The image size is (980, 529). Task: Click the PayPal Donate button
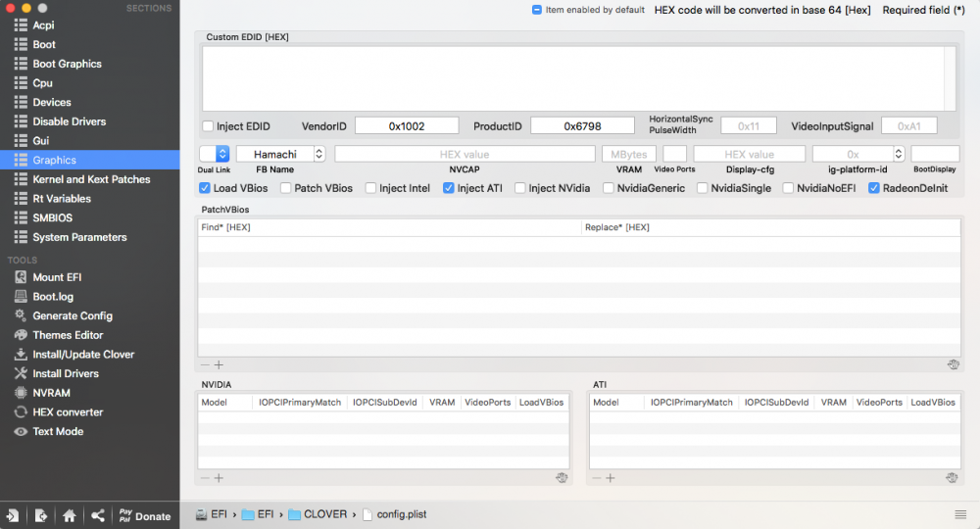tap(145, 516)
